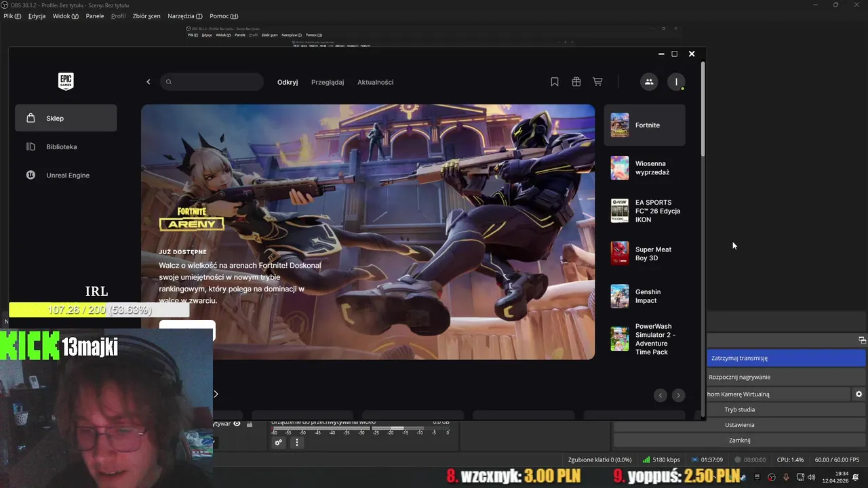Click the OBS audio mixer volume meter

tap(359, 428)
